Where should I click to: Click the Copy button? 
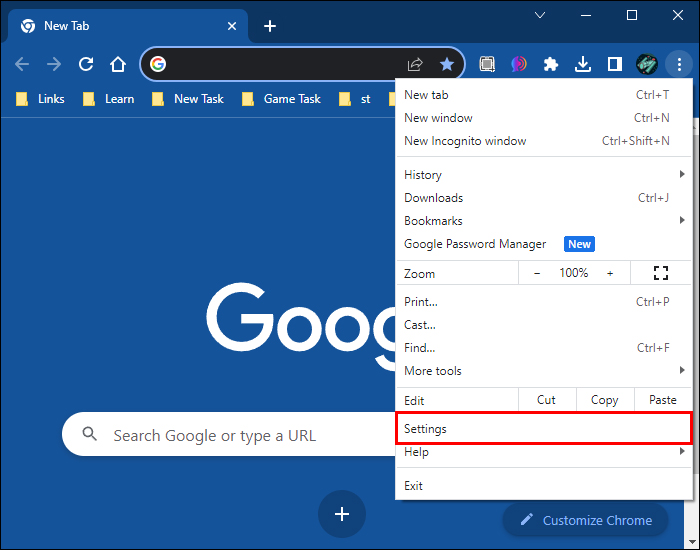605,400
